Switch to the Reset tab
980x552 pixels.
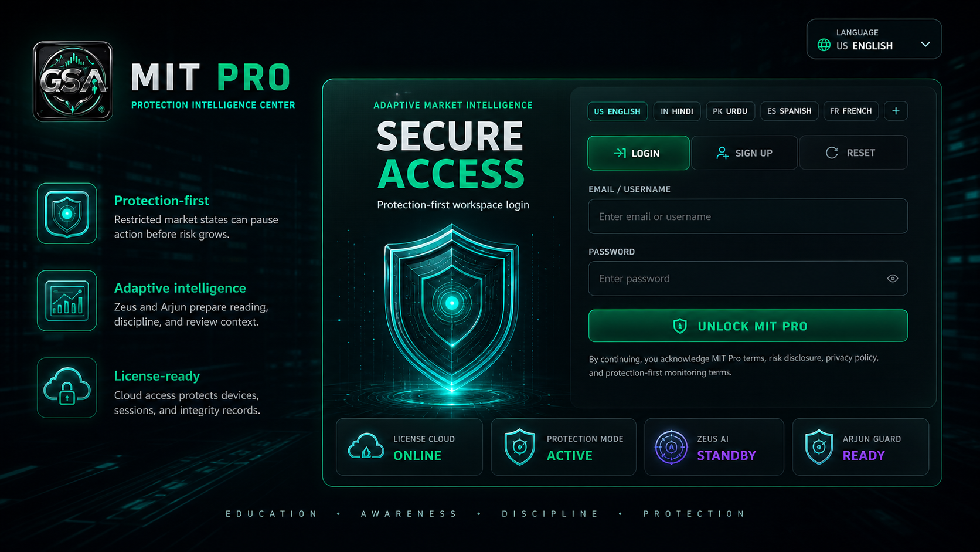coord(853,153)
